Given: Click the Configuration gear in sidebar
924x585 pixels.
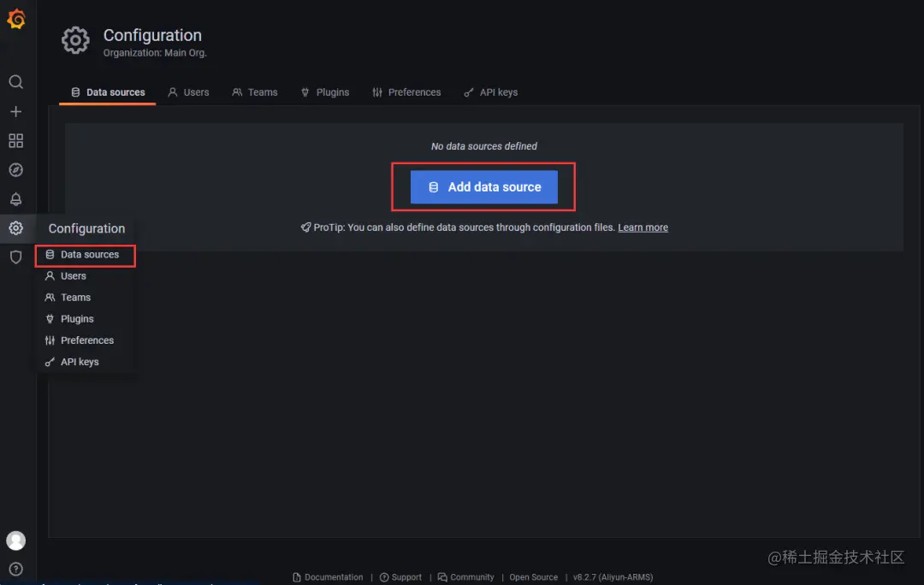Looking at the screenshot, I should (x=16, y=228).
